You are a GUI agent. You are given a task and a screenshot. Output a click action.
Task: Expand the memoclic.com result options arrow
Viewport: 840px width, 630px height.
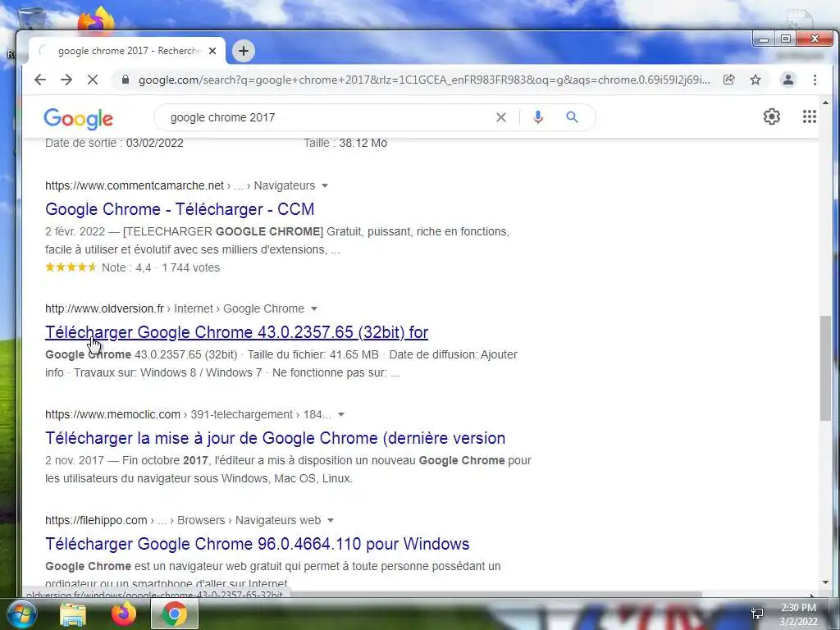coord(341,414)
